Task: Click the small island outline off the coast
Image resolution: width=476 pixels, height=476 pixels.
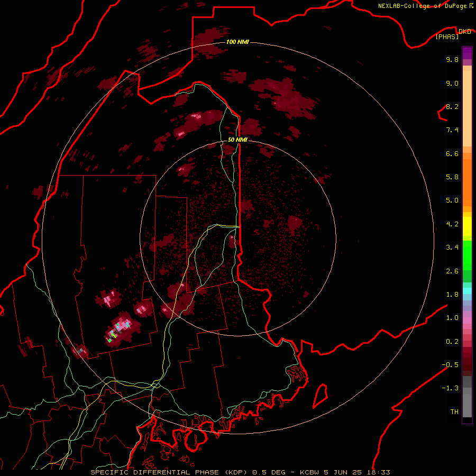Action: (x=321, y=396)
